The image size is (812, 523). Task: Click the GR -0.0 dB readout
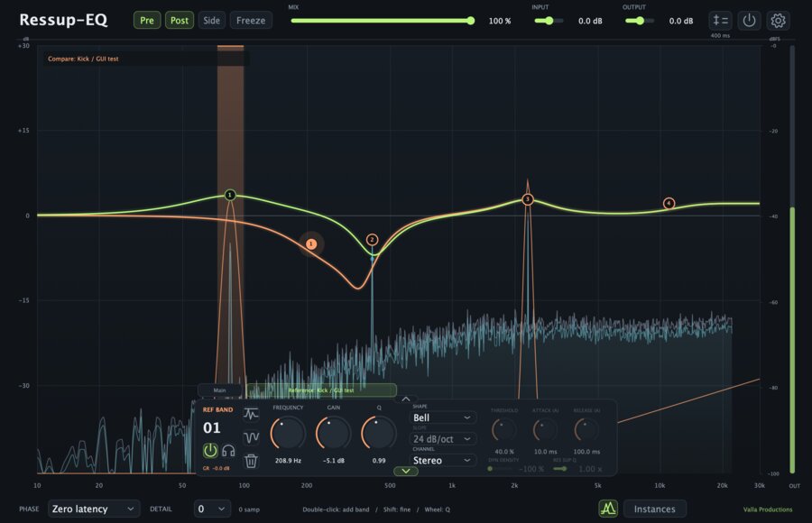(216, 468)
